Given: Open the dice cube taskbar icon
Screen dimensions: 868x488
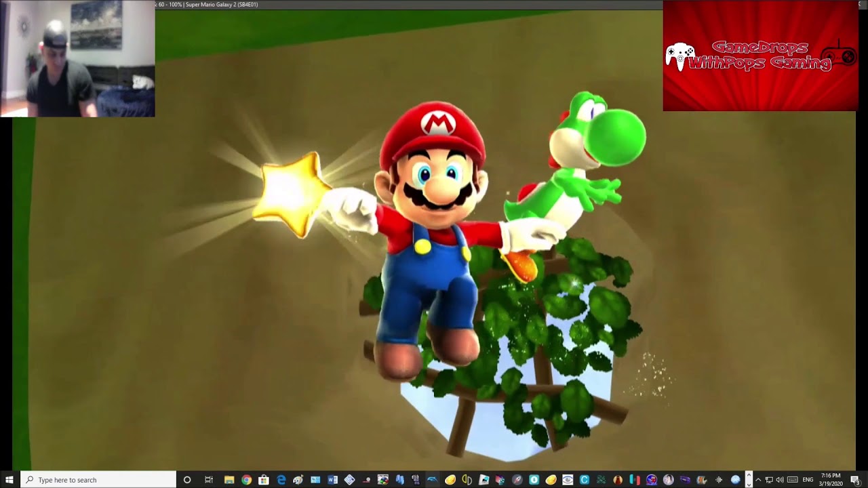Looking at the screenshot, I should pyautogui.click(x=500, y=480).
